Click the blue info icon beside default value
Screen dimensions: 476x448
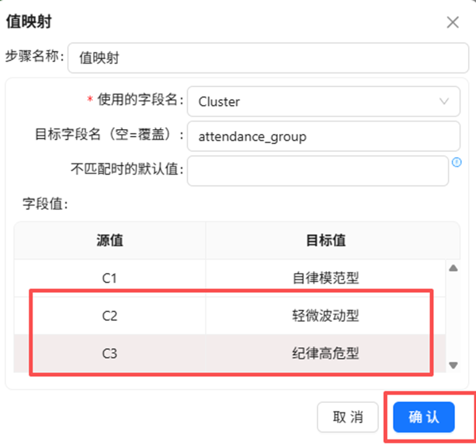pyautogui.click(x=457, y=163)
